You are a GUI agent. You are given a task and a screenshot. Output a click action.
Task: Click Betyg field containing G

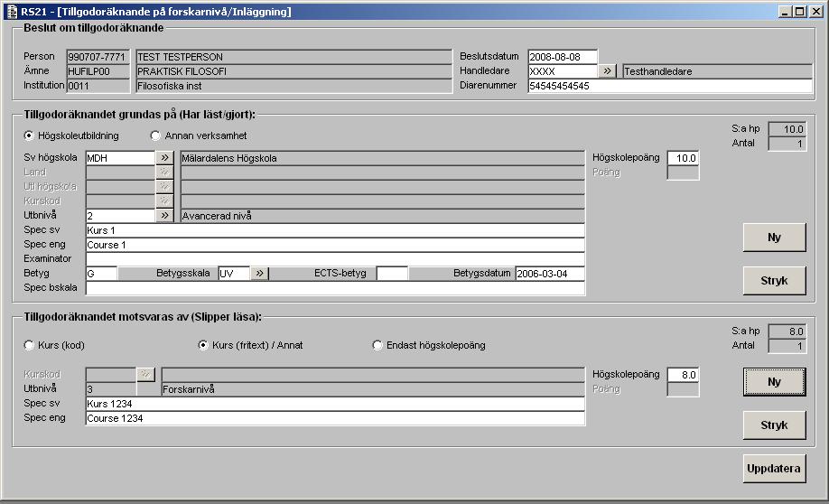101,274
